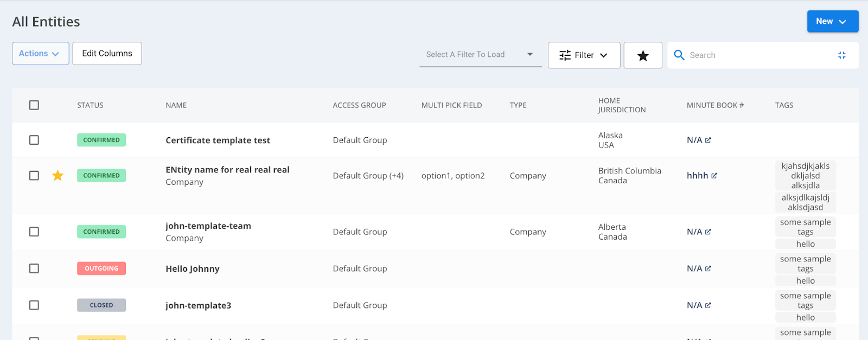Open minute book link icon for Certificate template test

click(x=708, y=140)
